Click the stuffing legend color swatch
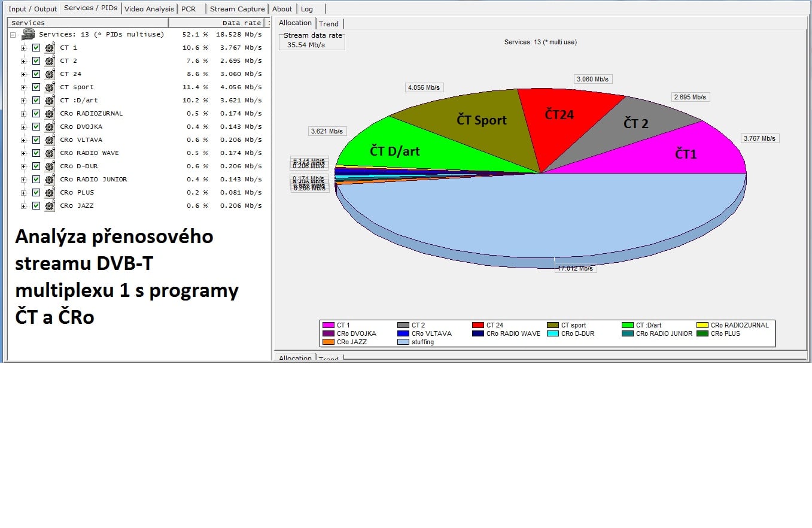The height and width of the screenshot is (528, 812). (403, 342)
